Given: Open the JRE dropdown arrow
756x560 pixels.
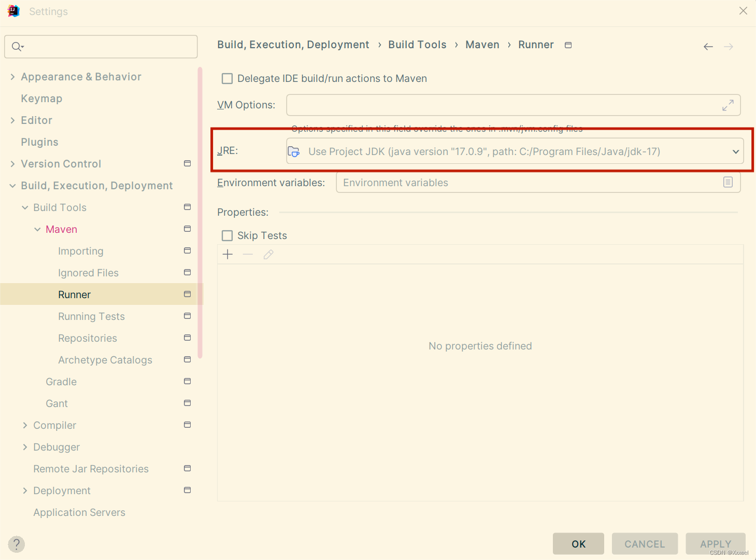Looking at the screenshot, I should pyautogui.click(x=735, y=151).
